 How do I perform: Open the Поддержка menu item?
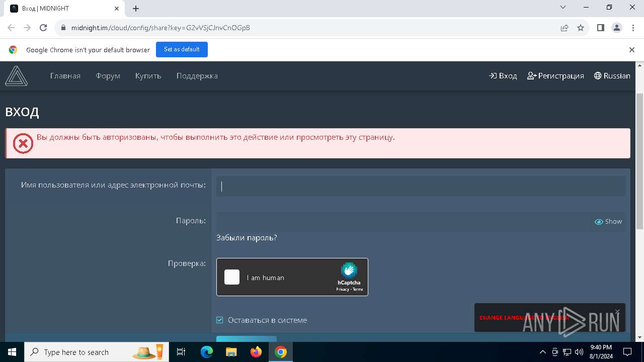tap(197, 76)
